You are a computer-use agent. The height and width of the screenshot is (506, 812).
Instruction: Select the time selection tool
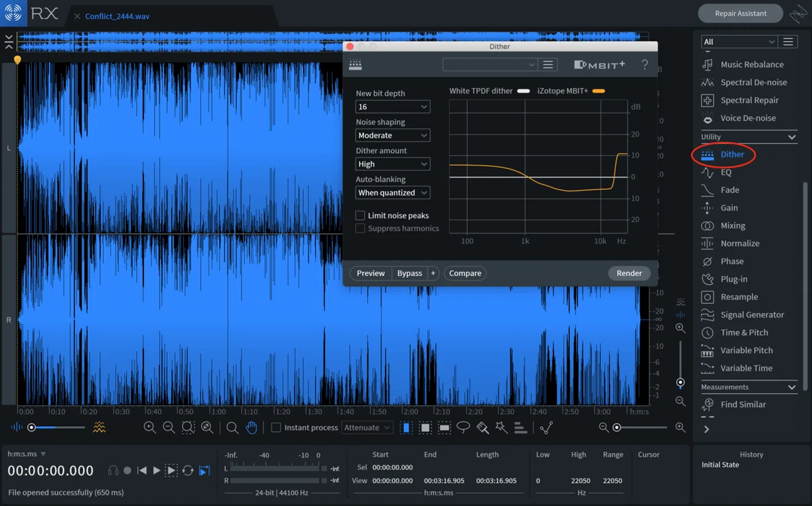pyautogui.click(x=406, y=428)
